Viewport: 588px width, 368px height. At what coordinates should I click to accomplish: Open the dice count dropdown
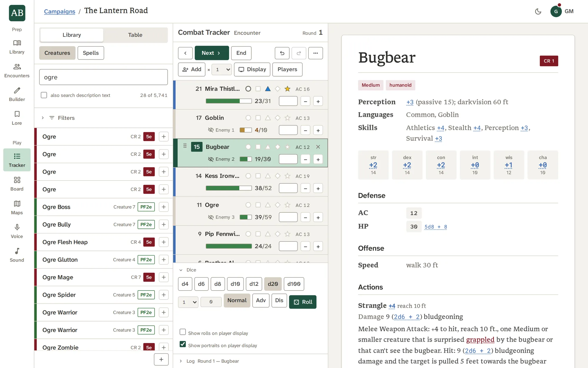188,302
